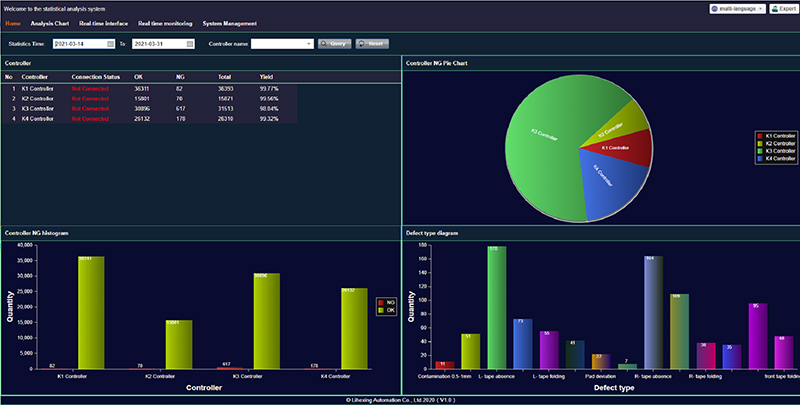The height and width of the screenshot is (405, 800).
Task: Go to the Real-time monitoring tab
Action: tap(165, 23)
